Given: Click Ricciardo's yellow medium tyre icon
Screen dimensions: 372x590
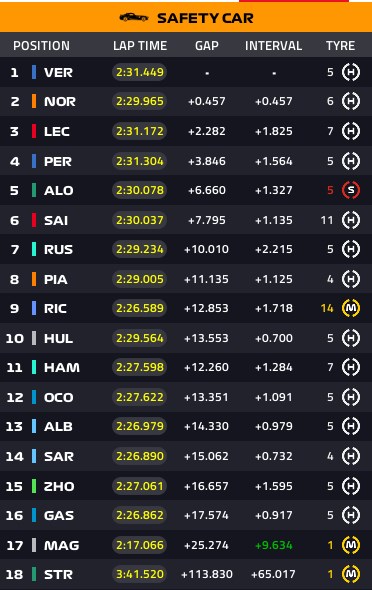Looking at the screenshot, I should 351,308.
